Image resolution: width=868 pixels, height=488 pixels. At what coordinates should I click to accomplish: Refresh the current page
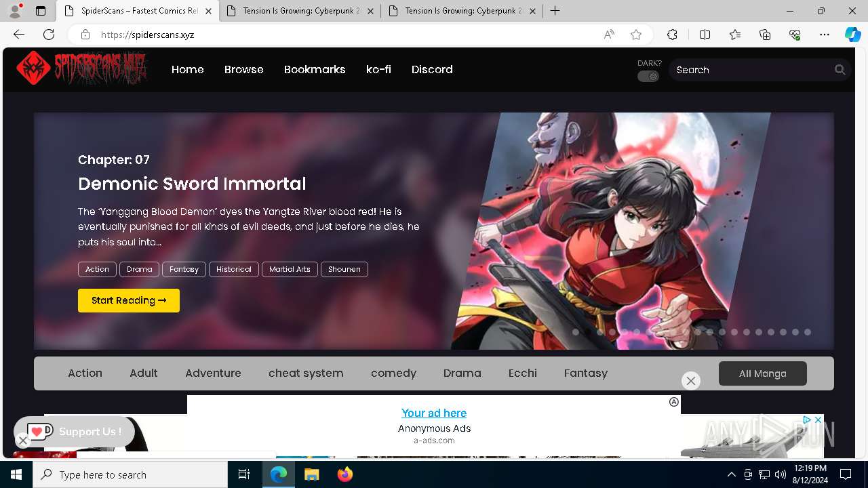tap(49, 35)
